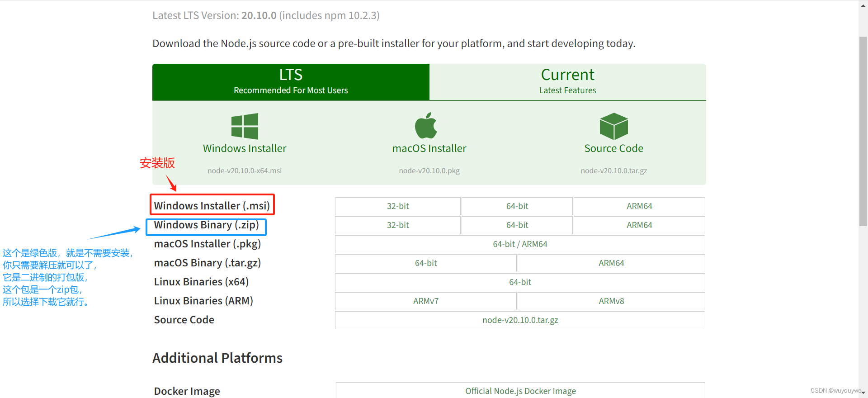
Task: Click the macOS Binary (.tar.gz) row label
Action: pos(208,263)
